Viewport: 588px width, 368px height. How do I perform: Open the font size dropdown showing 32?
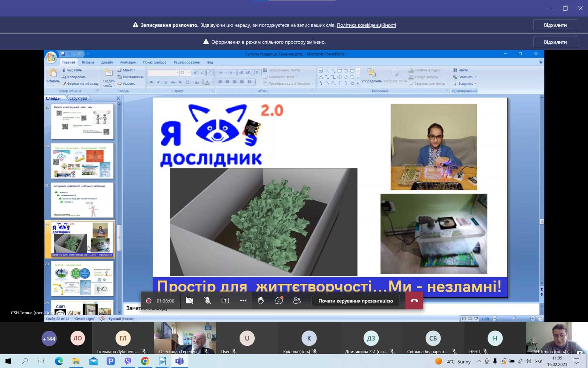tap(189, 73)
